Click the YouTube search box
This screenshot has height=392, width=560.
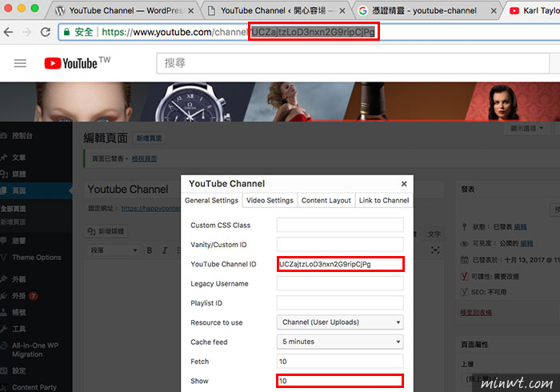[x=353, y=63]
